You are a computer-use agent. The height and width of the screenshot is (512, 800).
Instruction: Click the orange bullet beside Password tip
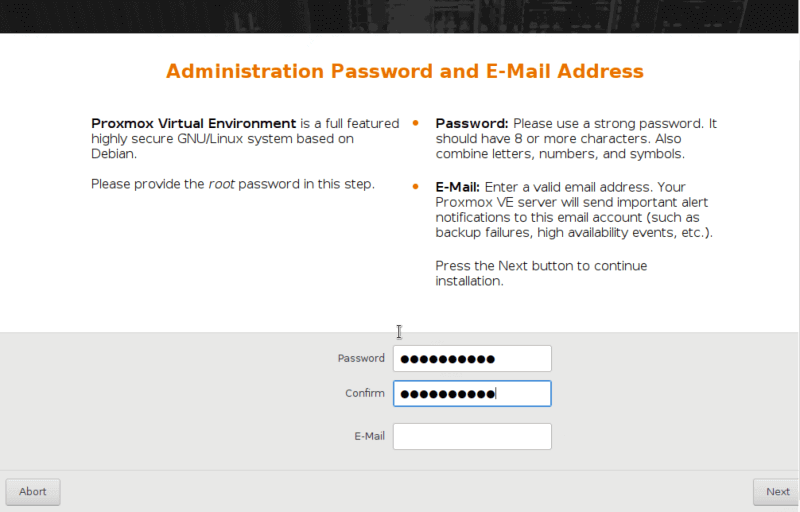(416, 123)
